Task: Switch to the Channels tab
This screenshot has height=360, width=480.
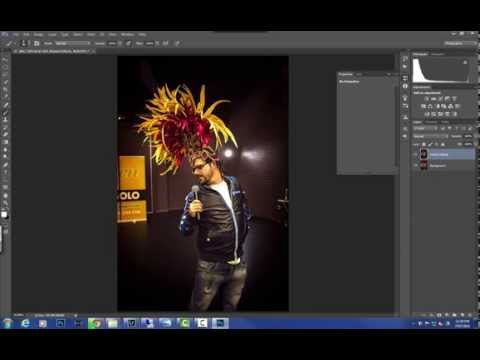Action: [431, 122]
